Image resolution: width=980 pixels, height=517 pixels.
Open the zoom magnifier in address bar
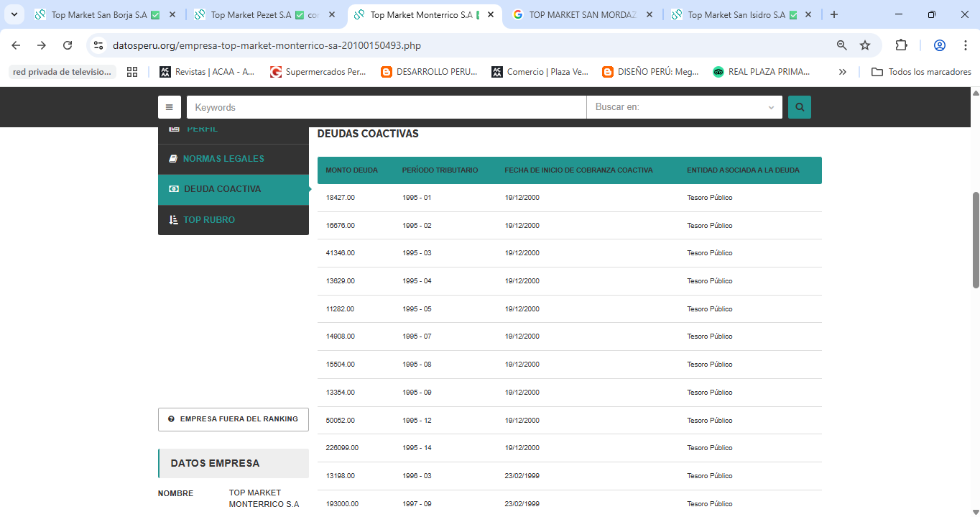842,45
